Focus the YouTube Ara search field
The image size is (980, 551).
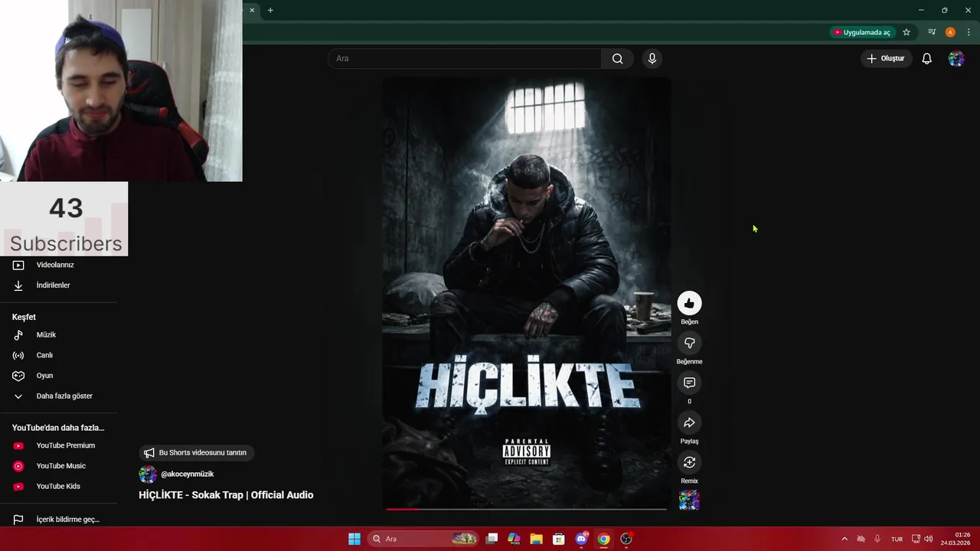click(x=465, y=59)
